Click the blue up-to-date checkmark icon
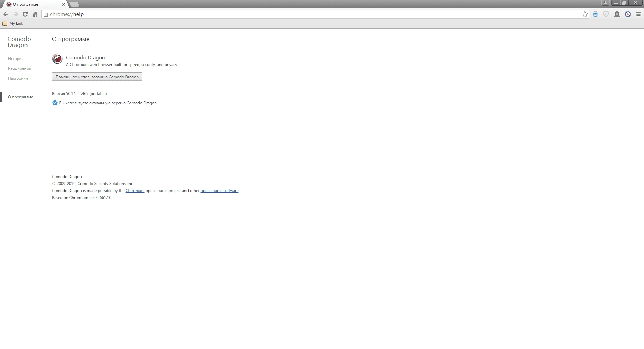644x349 pixels. click(x=55, y=103)
